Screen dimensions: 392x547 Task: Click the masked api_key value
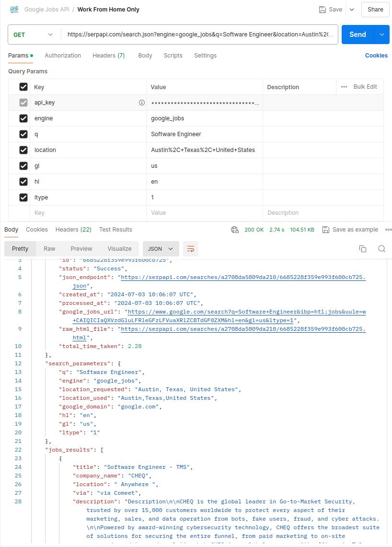pyautogui.click(x=205, y=103)
